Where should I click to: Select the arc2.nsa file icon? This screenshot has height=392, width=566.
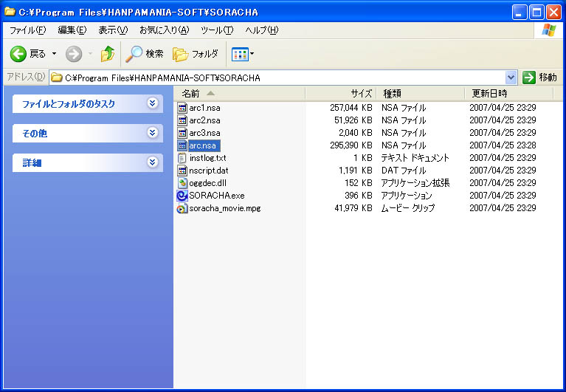[x=182, y=120]
